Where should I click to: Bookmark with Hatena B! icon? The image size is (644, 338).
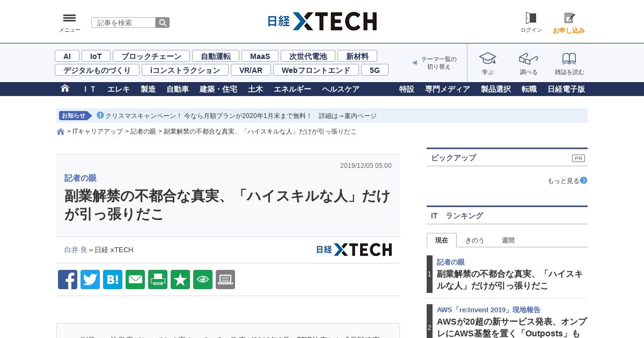(x=113, y=280)
